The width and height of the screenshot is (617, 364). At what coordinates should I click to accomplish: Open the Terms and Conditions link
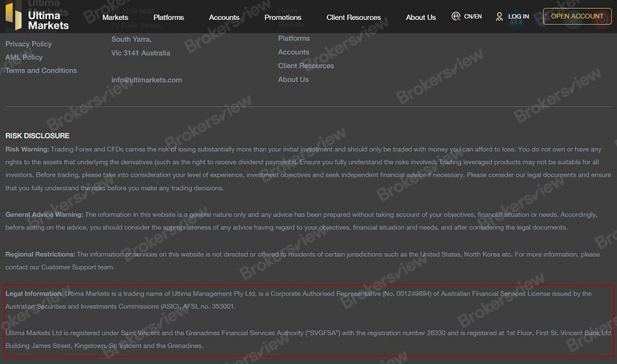(x=41, y=70)
